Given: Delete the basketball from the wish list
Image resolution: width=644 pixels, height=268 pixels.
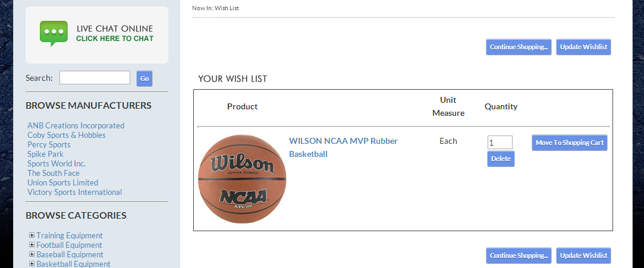Looking at the screenshot, I should (501, 159).
